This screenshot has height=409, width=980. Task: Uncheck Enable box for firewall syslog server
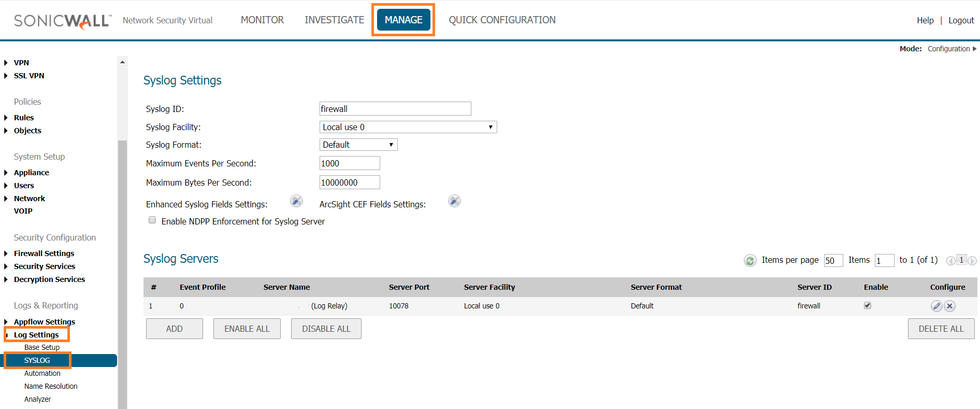[868, 305]
